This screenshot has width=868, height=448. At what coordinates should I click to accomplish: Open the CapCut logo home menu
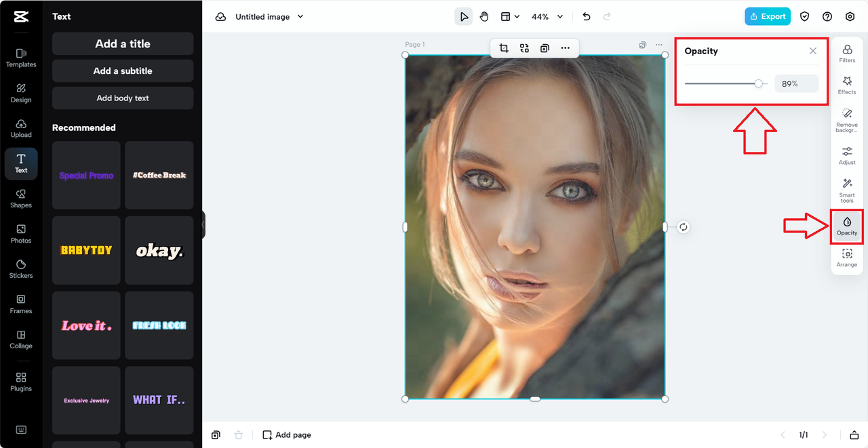(x=21, y=17)
